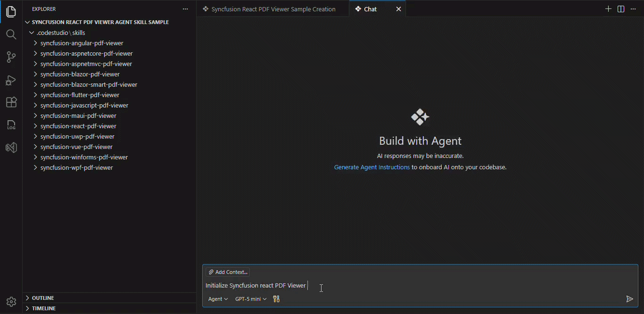Expand the syncfusion-vue-pdf-viewer folder

coord(110,147)
